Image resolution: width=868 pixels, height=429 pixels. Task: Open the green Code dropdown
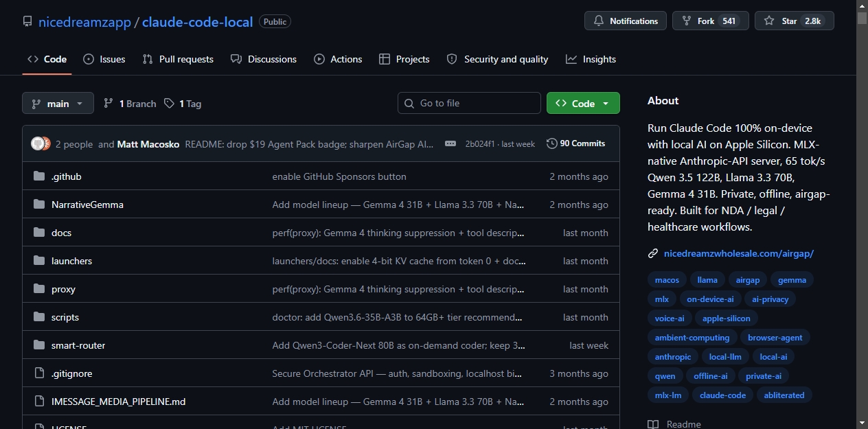coord(583,103)
